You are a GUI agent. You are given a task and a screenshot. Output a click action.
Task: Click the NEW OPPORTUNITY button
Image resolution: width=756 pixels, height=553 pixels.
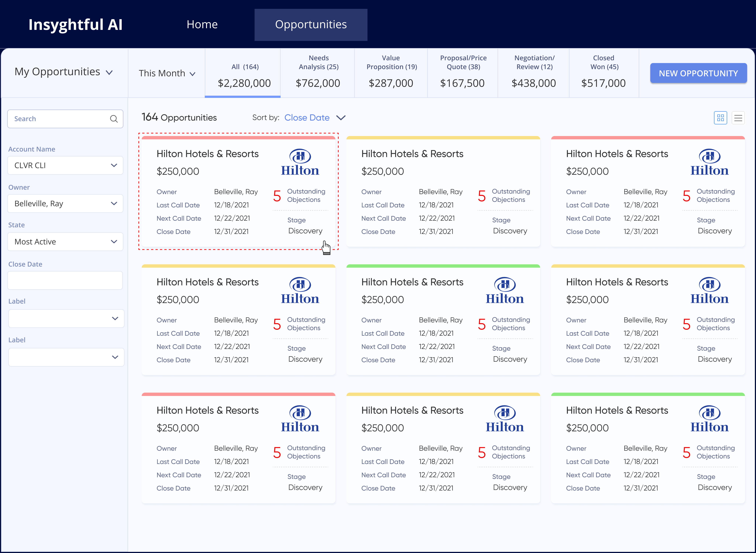coord(698,73)
